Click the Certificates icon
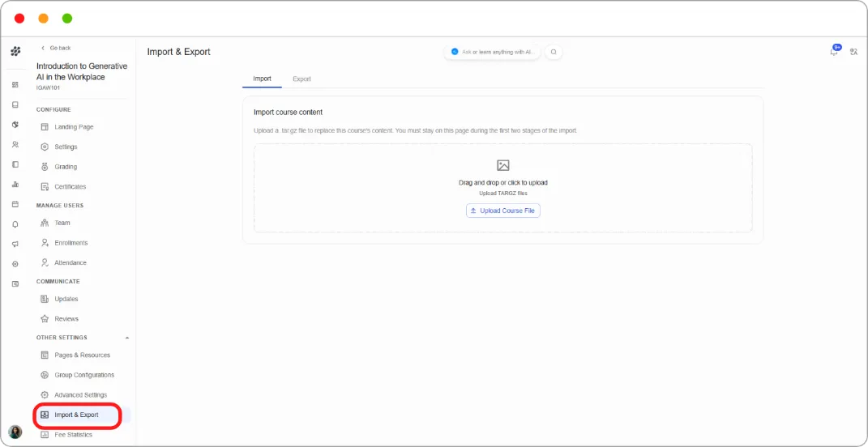 pyautogui.click(x=45, y=187)
